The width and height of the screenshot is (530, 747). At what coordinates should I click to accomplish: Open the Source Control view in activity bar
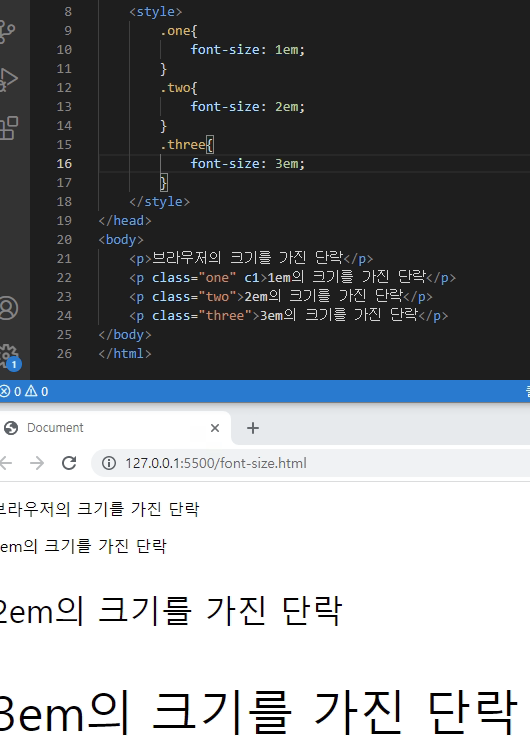7,31
